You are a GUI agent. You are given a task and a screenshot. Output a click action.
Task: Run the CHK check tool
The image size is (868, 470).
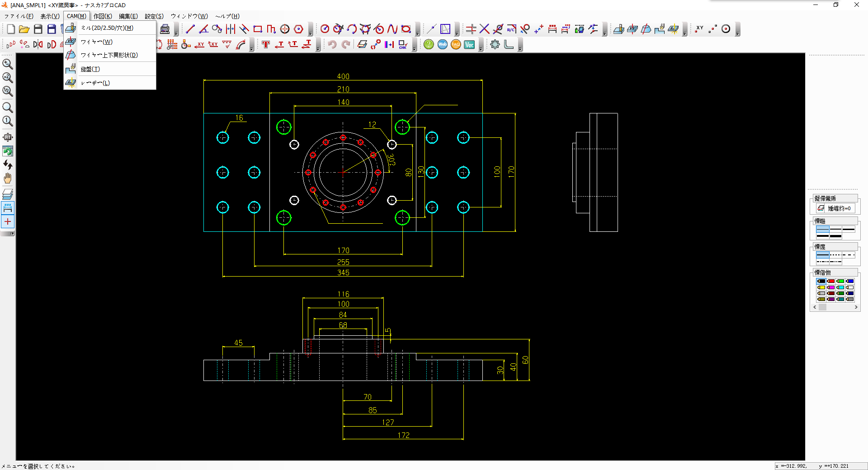(x=403, y=44)
